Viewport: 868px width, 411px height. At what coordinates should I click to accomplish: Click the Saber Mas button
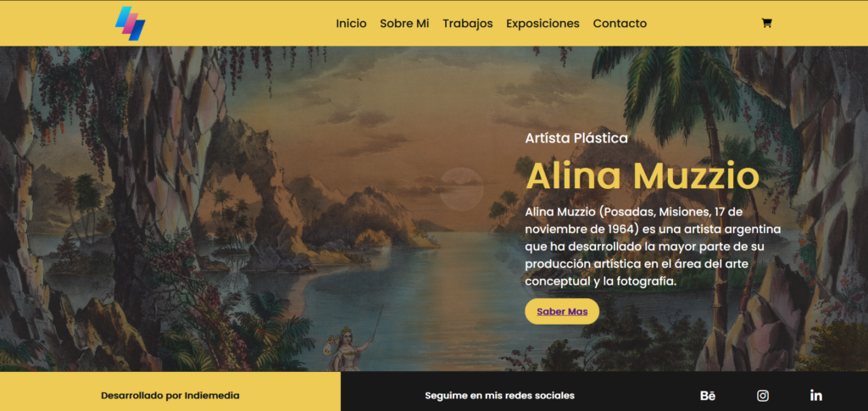click(562, 312)
